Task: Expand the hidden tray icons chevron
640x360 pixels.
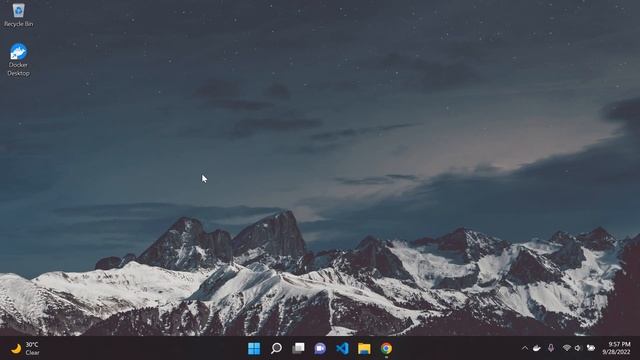Action: click(x=525, y=348)
